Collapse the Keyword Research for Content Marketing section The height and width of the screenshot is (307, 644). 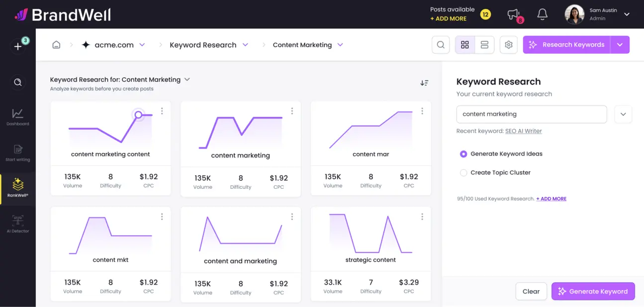point(187,79)
